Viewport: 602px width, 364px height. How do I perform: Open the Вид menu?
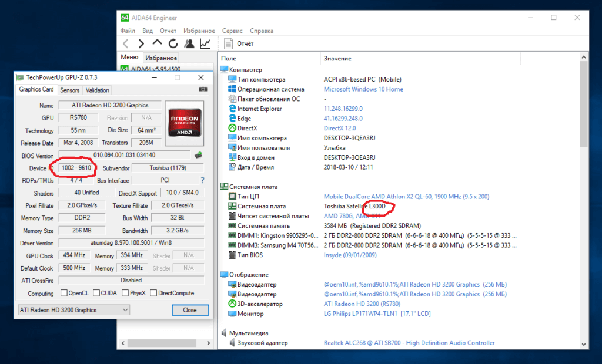[x=148, y=31]
